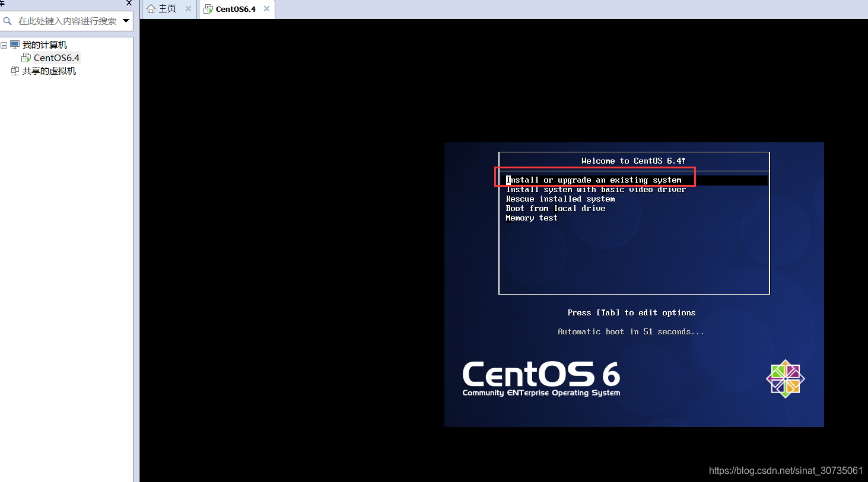
Task: Select 'Memory test' boot option
Action: [x=532, y=218]
